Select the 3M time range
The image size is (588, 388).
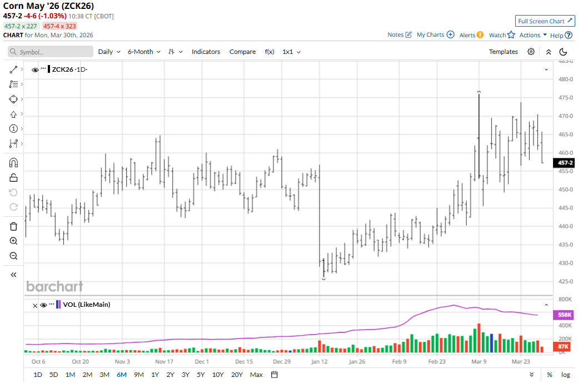(x=104, y=375)
